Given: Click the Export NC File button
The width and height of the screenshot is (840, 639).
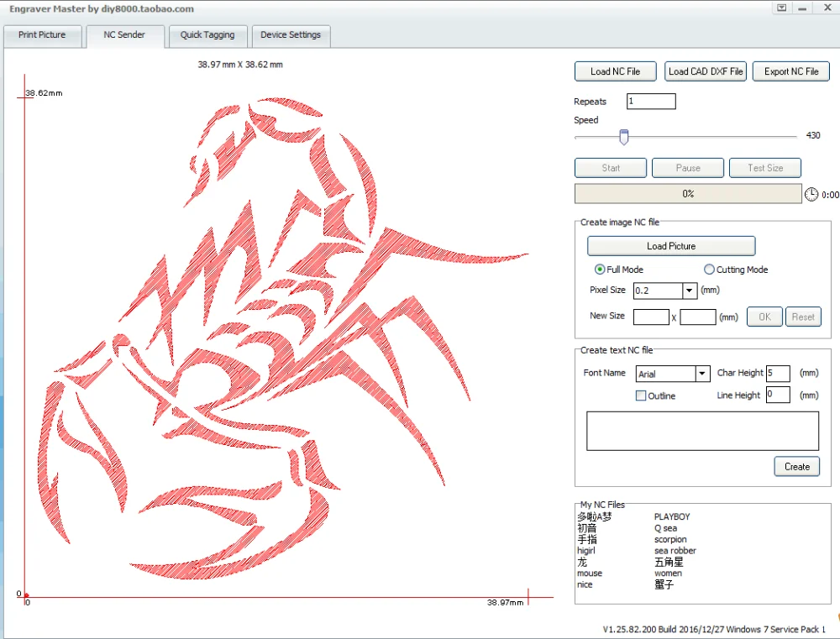Looking at the screenshot, I should [791, 71].
